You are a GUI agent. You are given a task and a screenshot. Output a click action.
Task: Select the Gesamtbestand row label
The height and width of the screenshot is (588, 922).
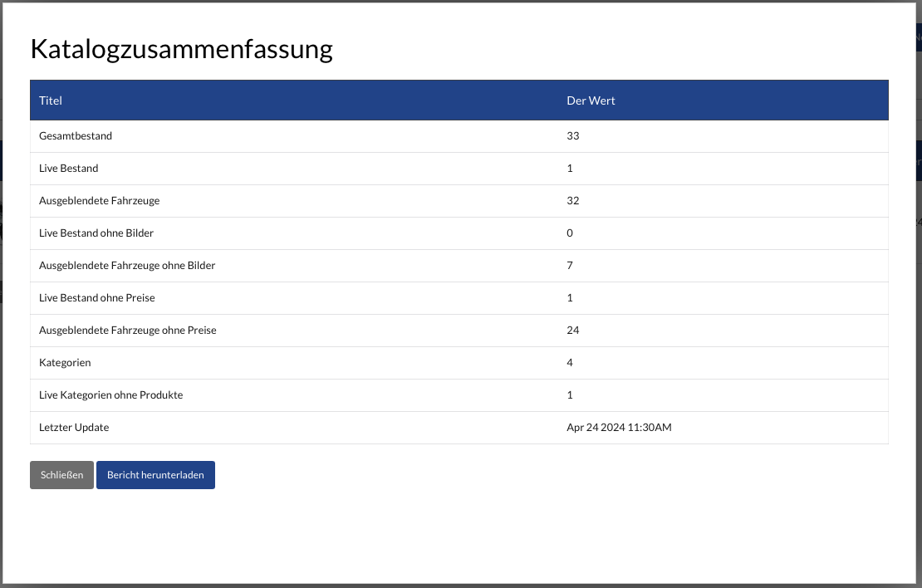[76, 135]
